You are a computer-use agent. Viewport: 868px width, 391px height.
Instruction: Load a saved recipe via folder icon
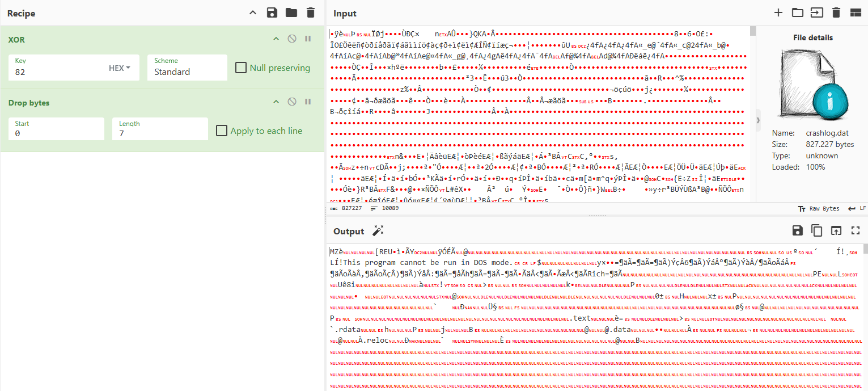click(x=291, y=13)
